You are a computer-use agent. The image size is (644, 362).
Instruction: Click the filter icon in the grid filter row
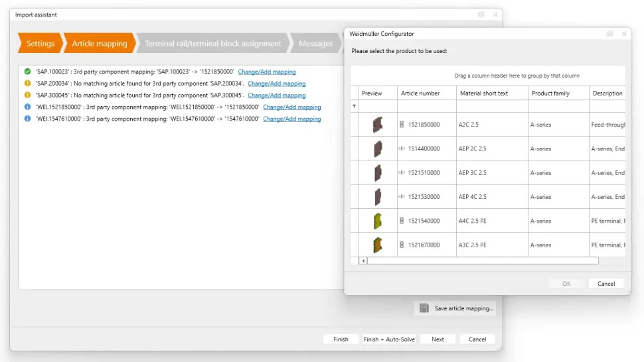point(354,106)
